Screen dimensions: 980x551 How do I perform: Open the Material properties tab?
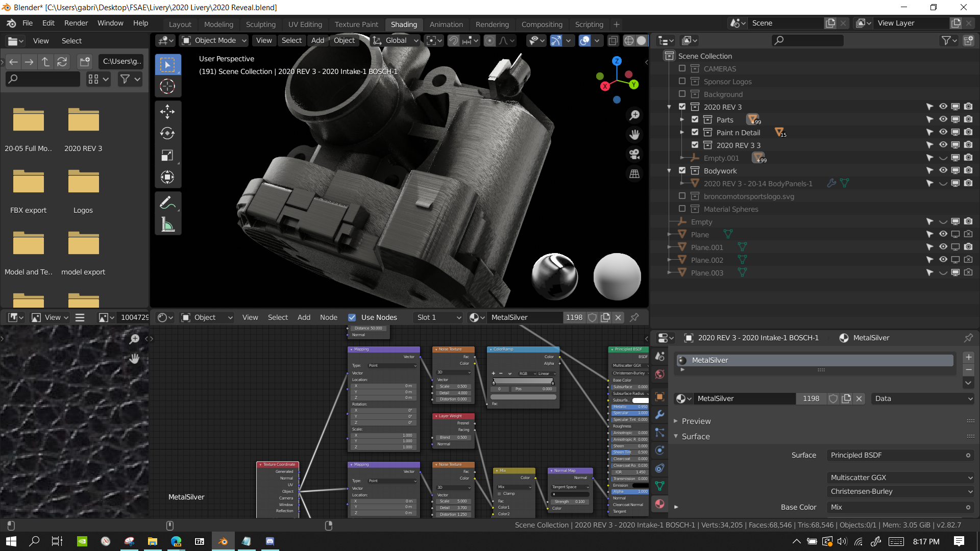click(659, 504)
